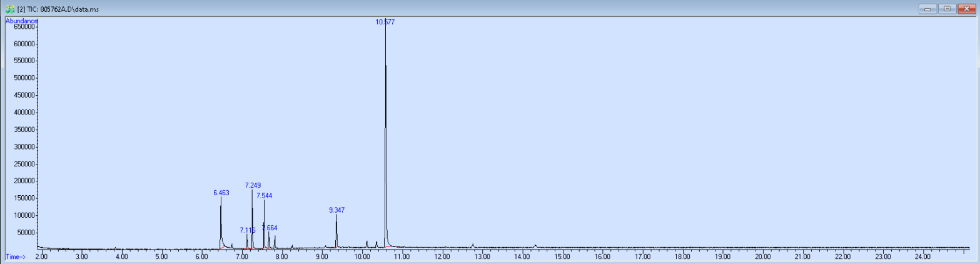Click the 24.00 time axis value
980x264 pixels.
point(922,256)
